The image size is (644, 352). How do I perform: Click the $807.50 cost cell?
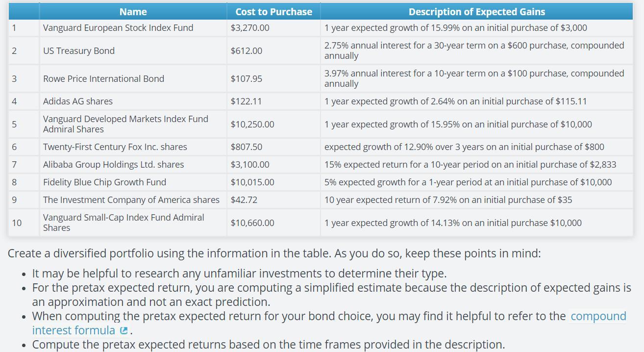247,147
